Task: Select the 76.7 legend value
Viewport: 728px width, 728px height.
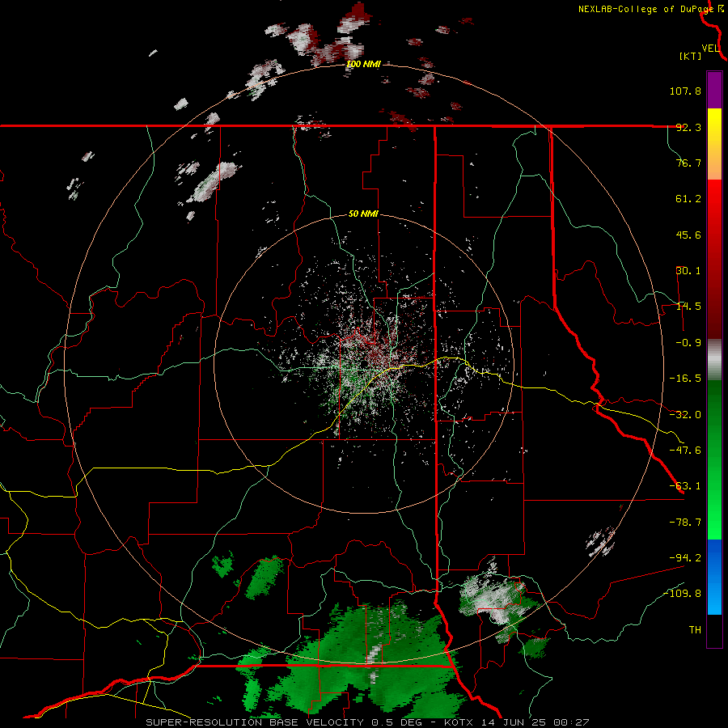Action: click(x=688, y=163)
